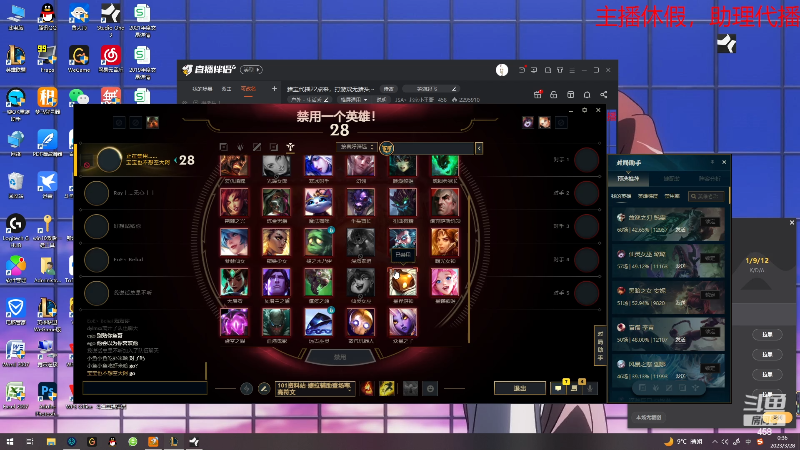
Task: Toggle the top lane role filter
Action: [x=223, y=147]
